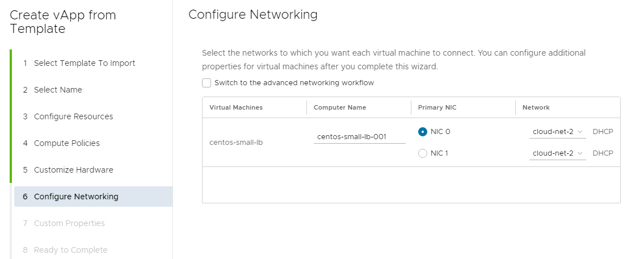Open step 4 Compute Policies
This screenshot has width=644, height=259.
point(66,143)
